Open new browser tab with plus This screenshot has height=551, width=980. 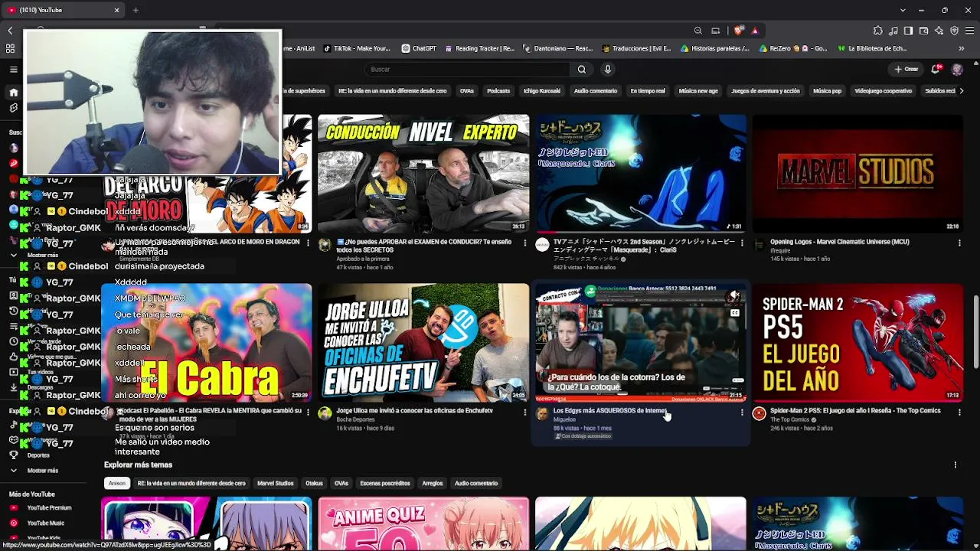click(136, 10)
